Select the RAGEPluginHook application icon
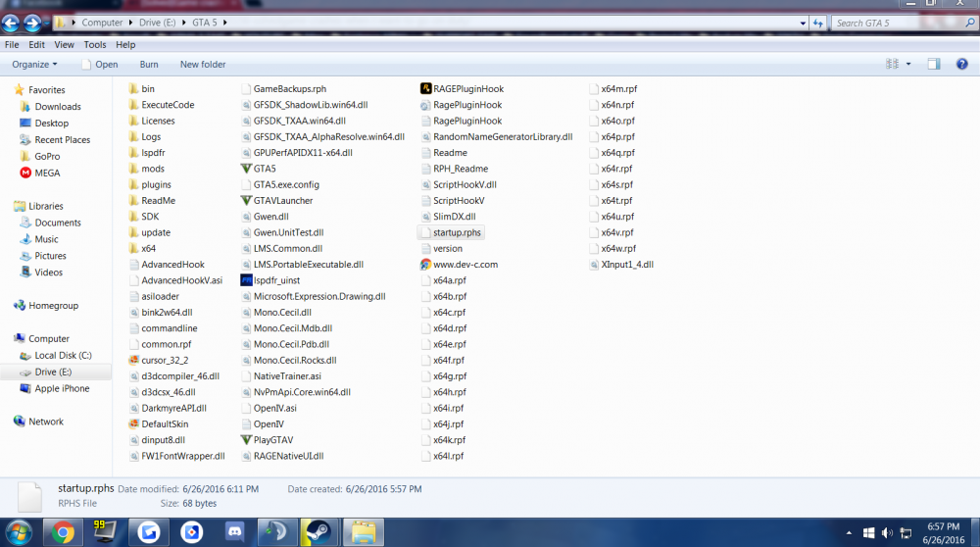This screenshot has height=547, width=980. coord(425,89)
